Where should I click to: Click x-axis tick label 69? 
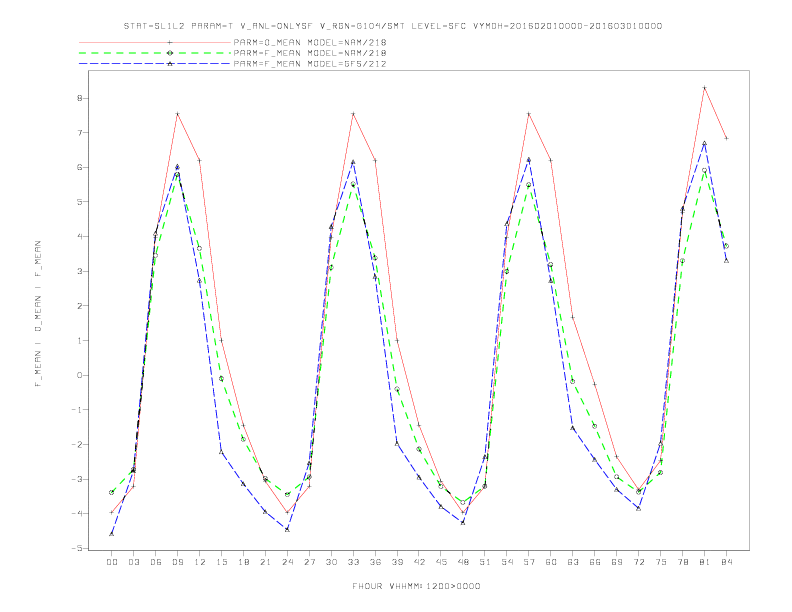617,562
